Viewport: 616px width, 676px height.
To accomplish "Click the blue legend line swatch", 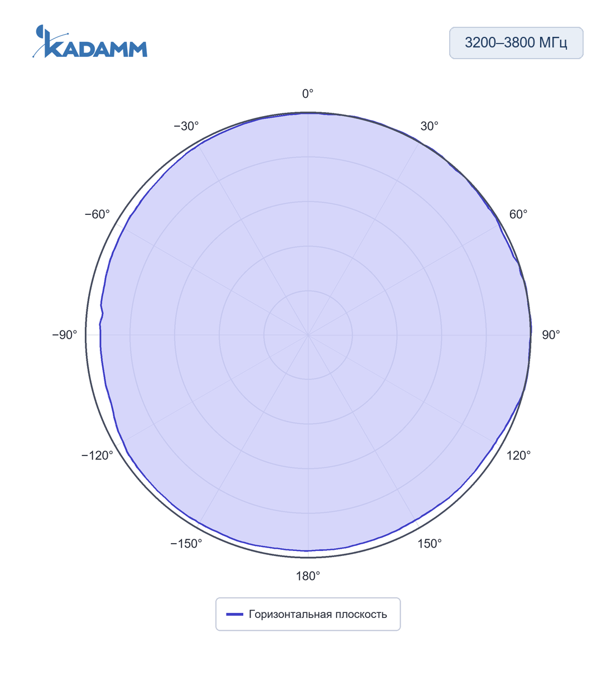I will [x=234, y=615].
